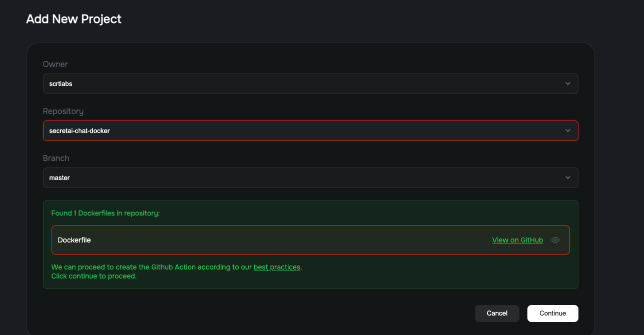This screenshot has height=335, width=644.
Task: Click the Owner field label
Action: click(55, 64)
